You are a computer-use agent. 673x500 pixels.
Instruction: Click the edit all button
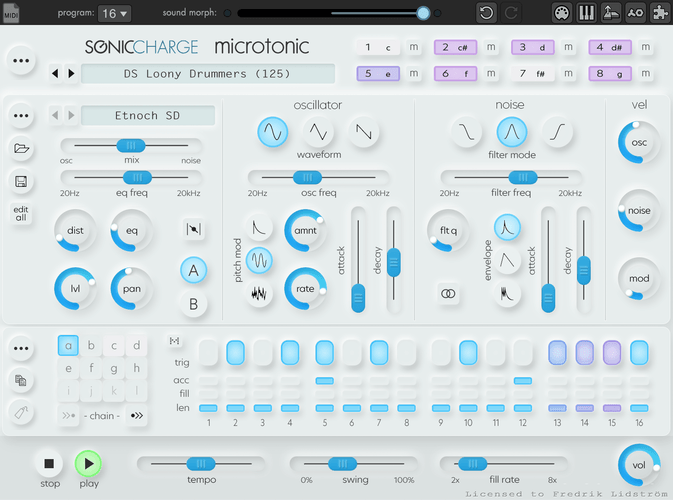21,213
